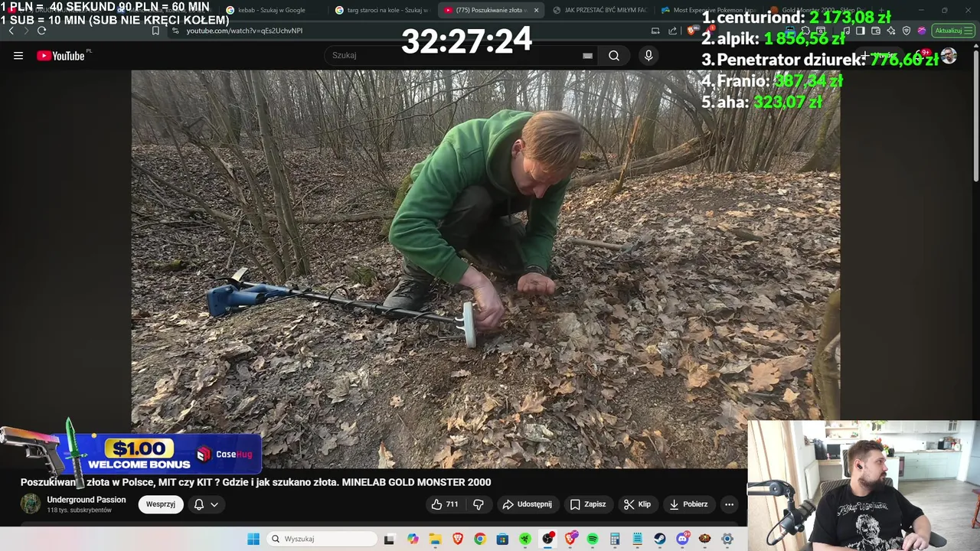Open the Brave Shields lion icon
This screenshot has width=980, height=551.
tap(691, 31)
